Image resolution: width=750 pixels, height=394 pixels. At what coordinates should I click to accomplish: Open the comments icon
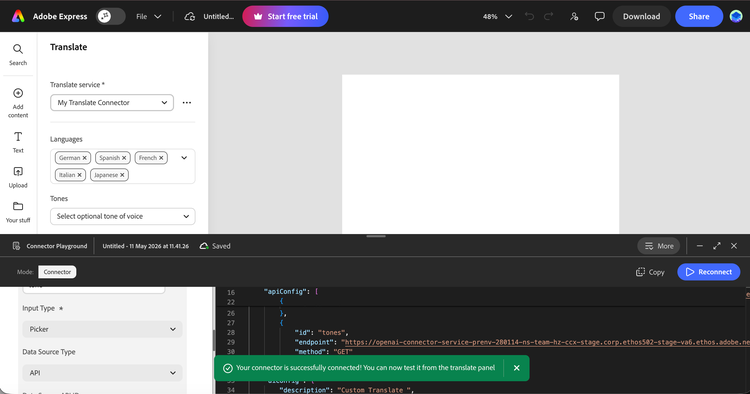[599, 16]
